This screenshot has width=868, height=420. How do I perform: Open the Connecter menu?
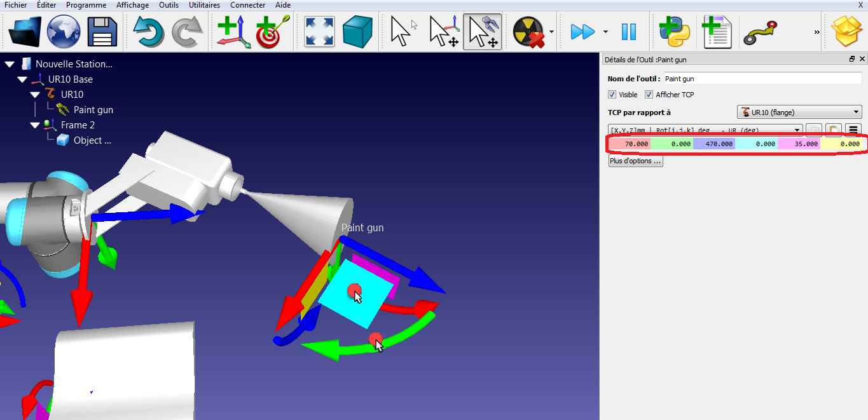pyautogui.click(x=248, y=5)
